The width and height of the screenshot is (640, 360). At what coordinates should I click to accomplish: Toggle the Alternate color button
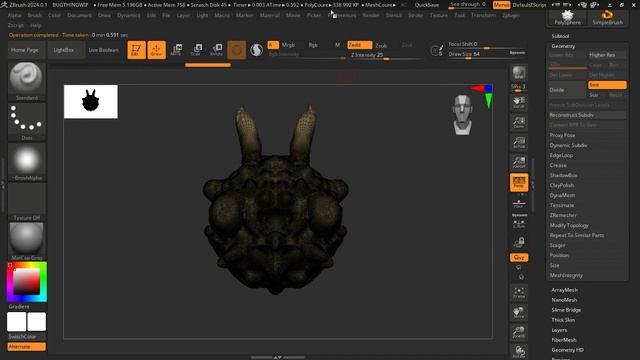(x=27, y=347)
